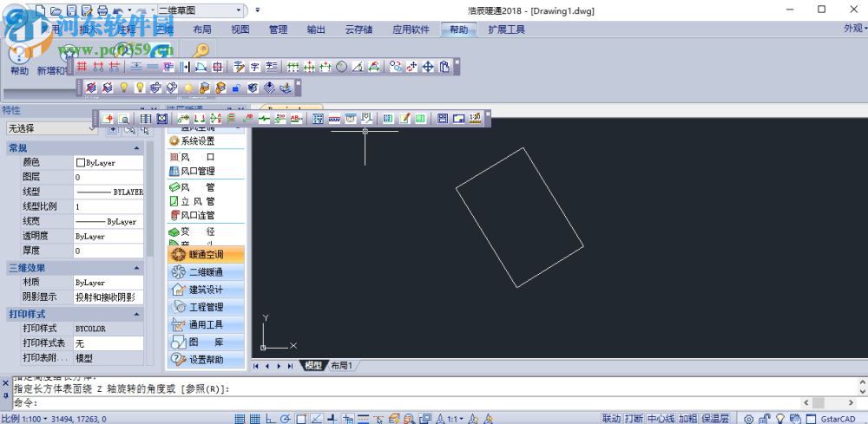Toggle object snap square in status bar

301,419
